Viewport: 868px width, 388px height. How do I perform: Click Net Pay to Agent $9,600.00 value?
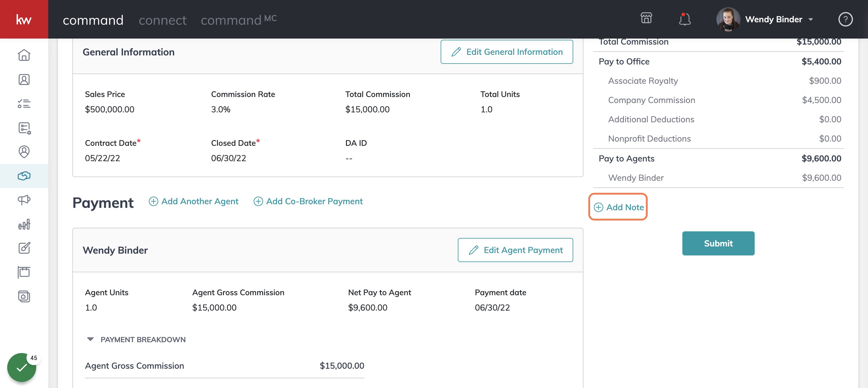368,307
